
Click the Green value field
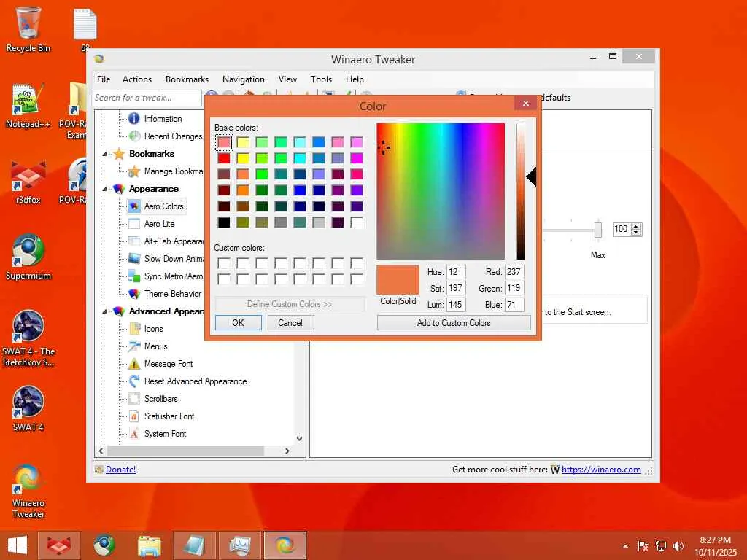tap(514, 288)
